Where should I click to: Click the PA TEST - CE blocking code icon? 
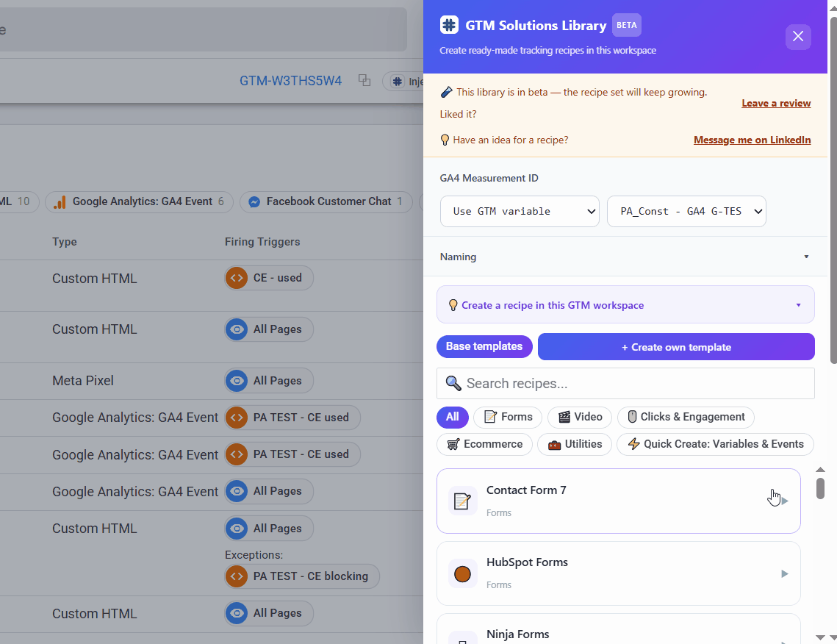tap(237, 576)
